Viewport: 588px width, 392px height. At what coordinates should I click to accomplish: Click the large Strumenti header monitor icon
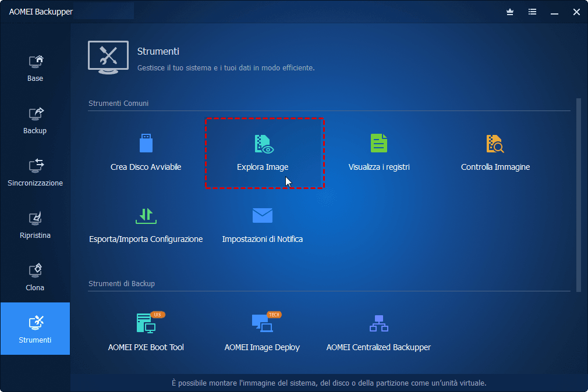pos(108,58)
